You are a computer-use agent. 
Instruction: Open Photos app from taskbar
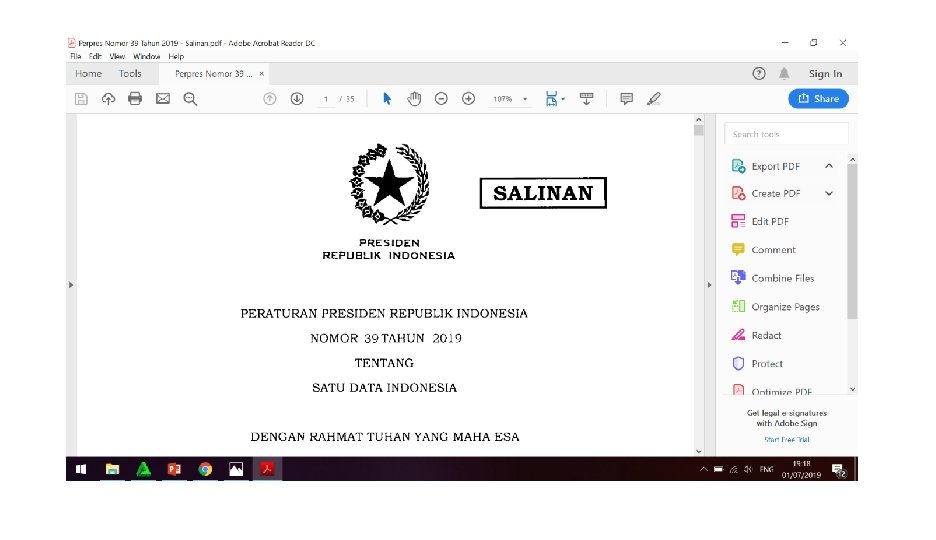coord(236,470)
